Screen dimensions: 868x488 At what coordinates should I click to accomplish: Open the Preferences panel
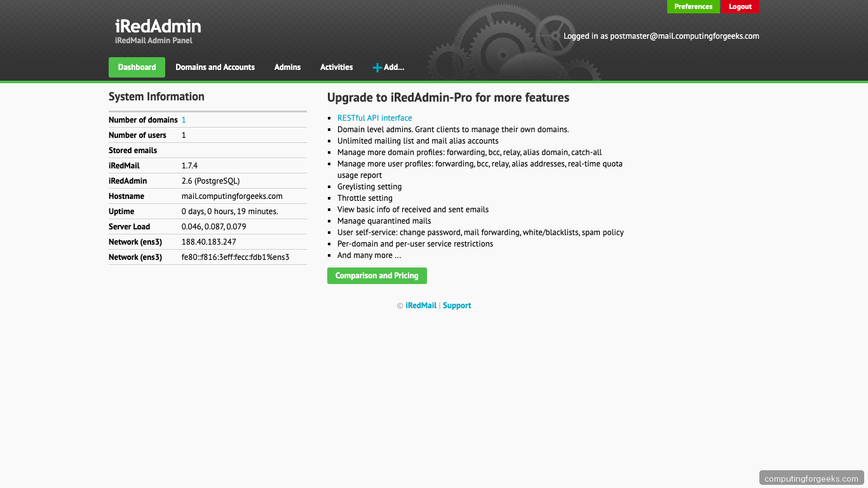693,6
